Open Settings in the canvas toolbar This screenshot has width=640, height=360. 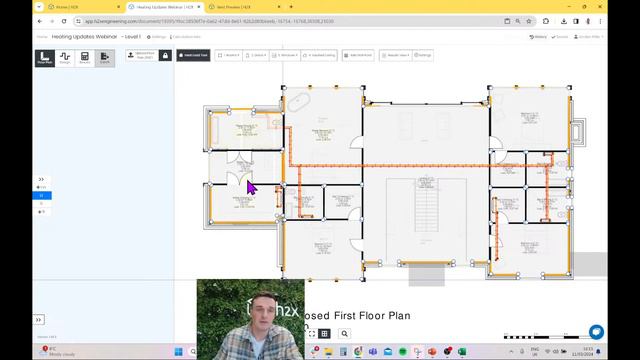[423, 55]
